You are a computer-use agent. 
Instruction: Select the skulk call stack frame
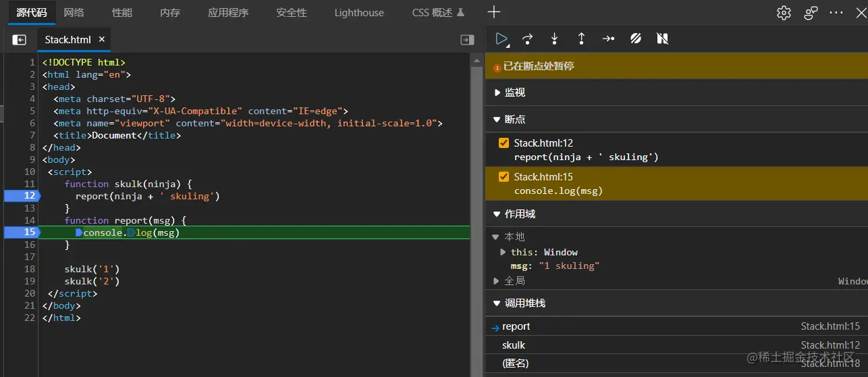(514, 345)
